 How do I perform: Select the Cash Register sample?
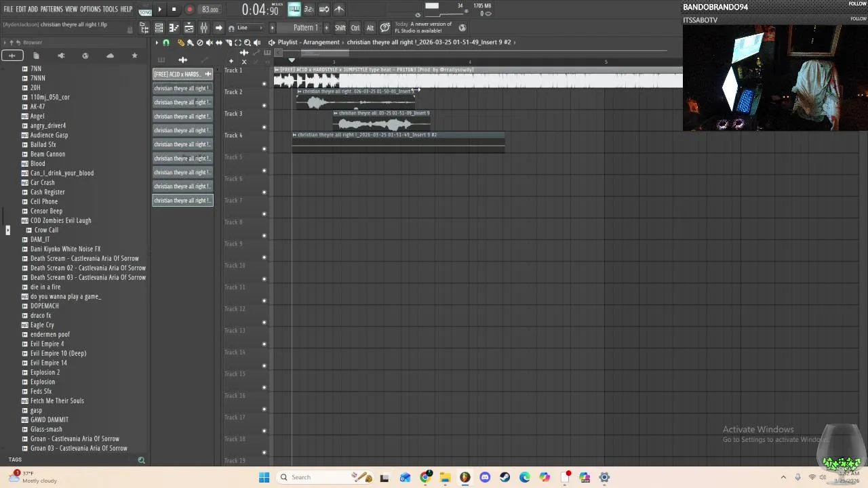pos(47,192)
